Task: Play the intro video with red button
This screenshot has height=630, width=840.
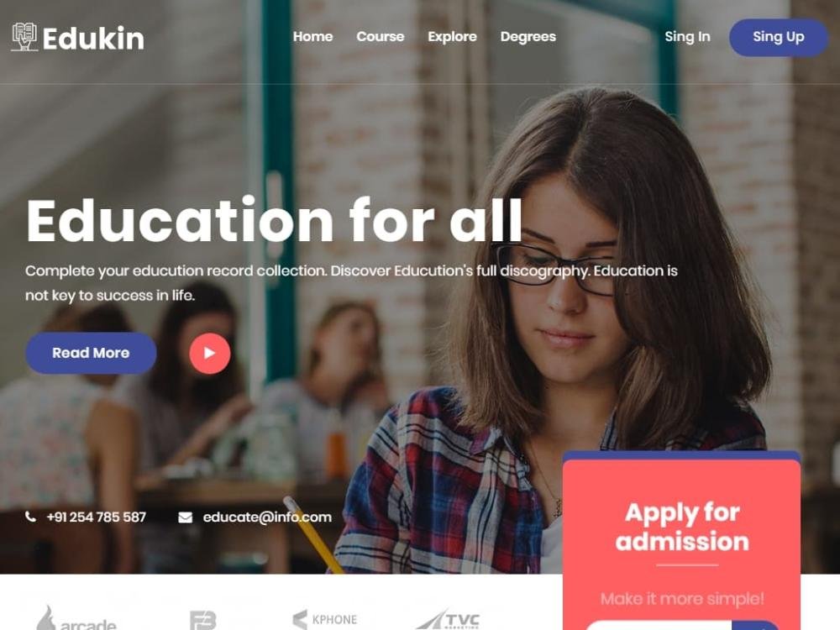Action: tap(209, 353)
